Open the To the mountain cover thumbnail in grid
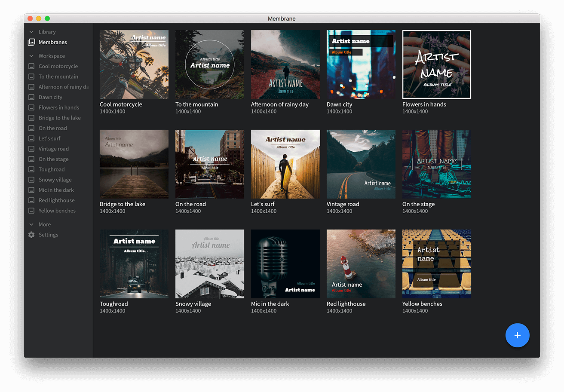The width and height of the screenshot is (564, 392). pyautogui.click(x=210, y=64)
